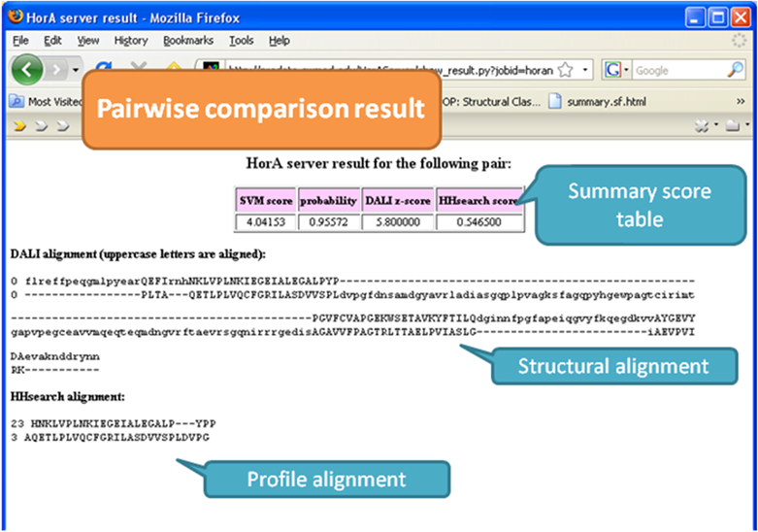The width and height of the screenshot is (758, 532).
Task: Click the Forward navigation arrow
Action: [x=57, y=71]
